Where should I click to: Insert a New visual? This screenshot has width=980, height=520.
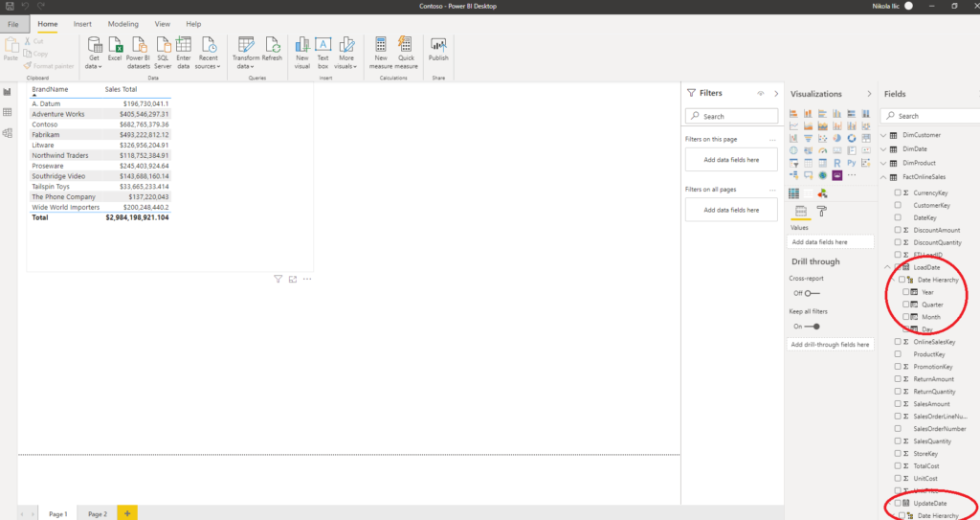pos(301,53)
